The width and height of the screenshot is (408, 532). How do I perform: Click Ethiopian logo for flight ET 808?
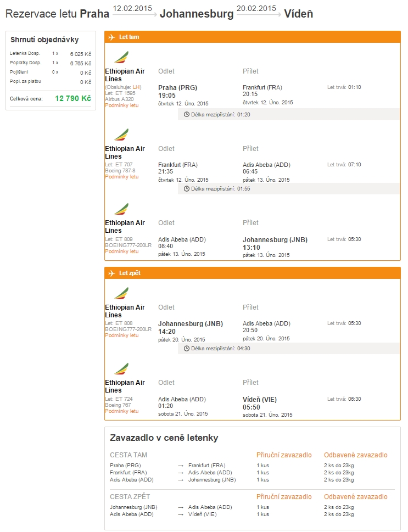pos(121,294)
